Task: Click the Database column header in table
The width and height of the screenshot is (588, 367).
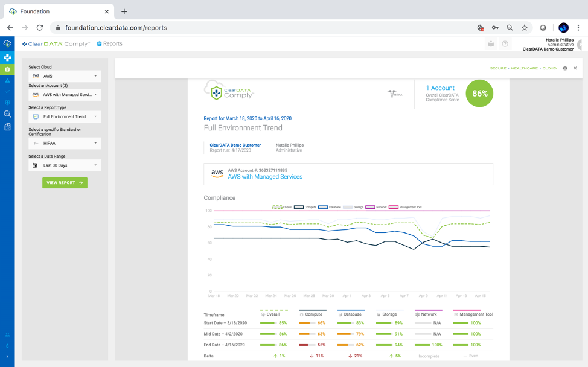Action: (351, 313)
